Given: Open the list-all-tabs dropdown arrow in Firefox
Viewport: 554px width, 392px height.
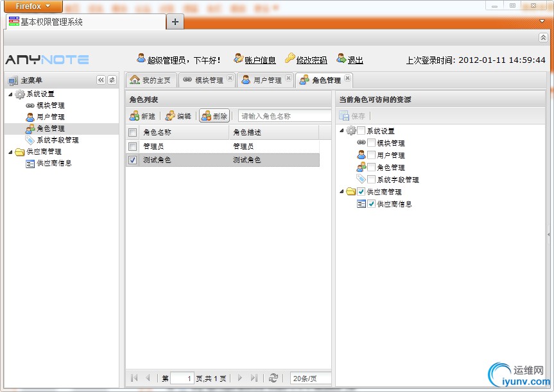Looking at the screenshot, I should 542,21.
